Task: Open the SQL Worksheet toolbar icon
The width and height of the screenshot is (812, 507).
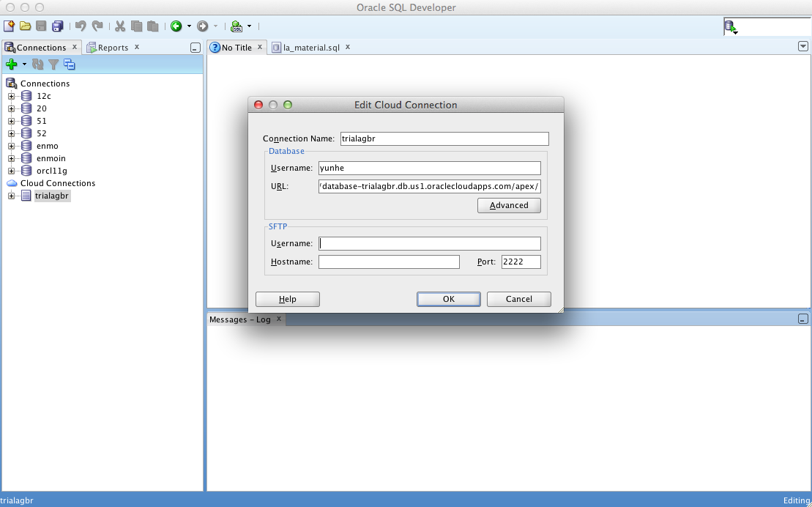Action: tap(236, 26)
